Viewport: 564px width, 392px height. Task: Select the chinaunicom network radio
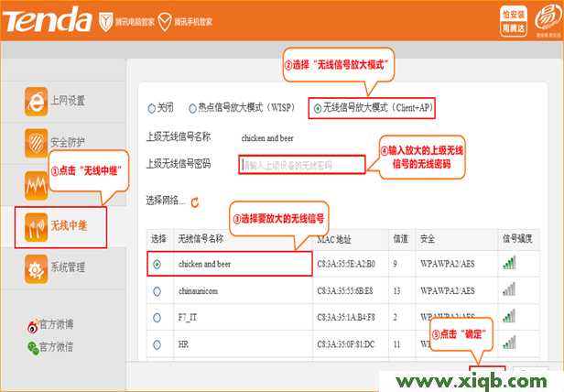(x=157, y=291)
